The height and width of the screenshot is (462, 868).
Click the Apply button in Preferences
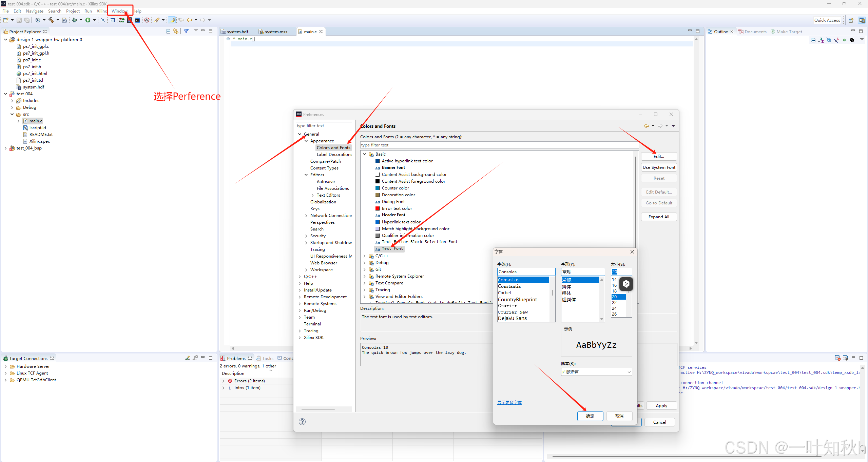[661, 405]
